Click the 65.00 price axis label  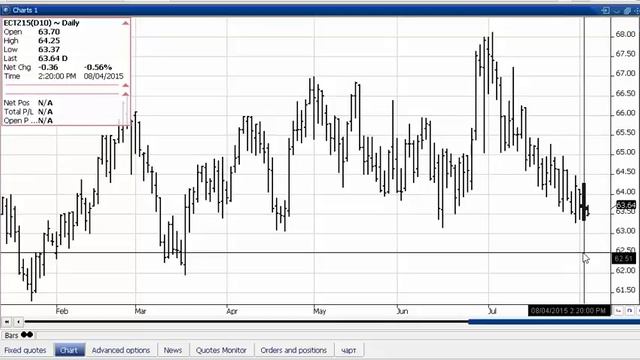pyautogui.click(x=625, y=152)
